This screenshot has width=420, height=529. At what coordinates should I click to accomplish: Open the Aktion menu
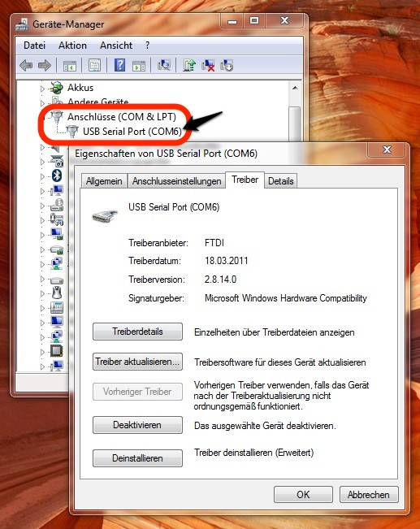[72, 46]
